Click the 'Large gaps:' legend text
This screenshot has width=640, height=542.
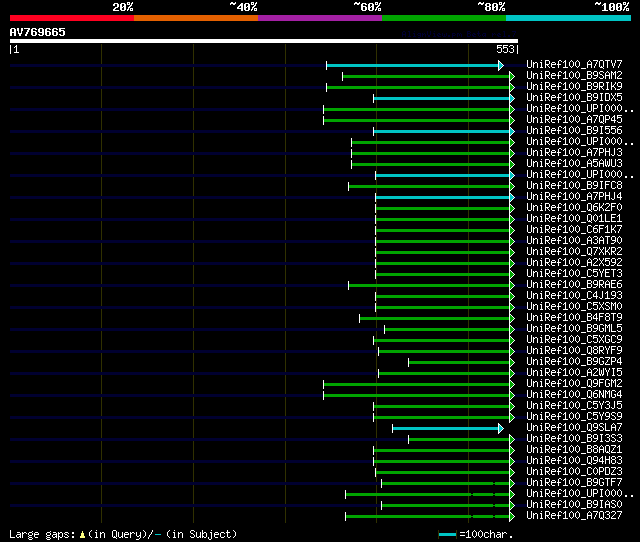(42, 534)
